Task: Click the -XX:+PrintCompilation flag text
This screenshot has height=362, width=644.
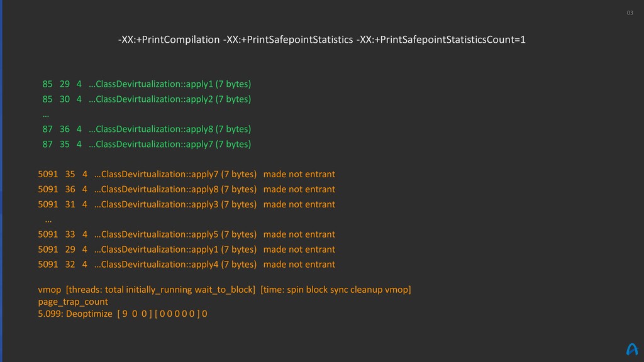Action: (x=169, y=40)
